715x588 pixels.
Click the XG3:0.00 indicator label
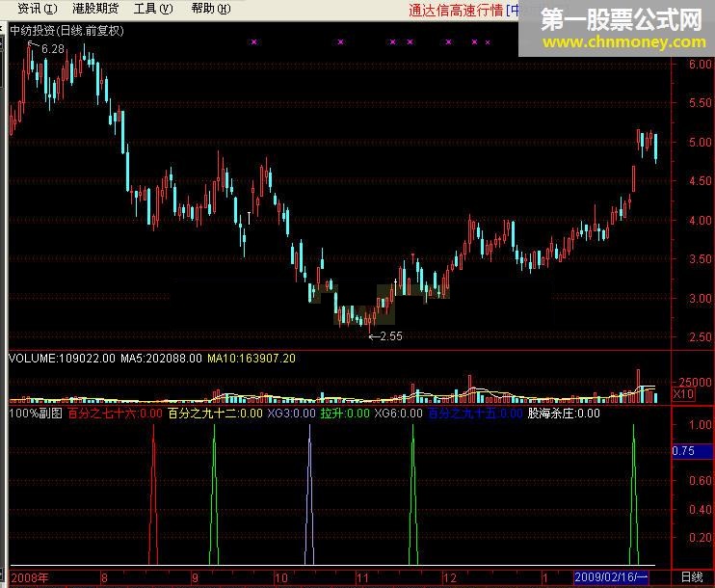point(291,414)
